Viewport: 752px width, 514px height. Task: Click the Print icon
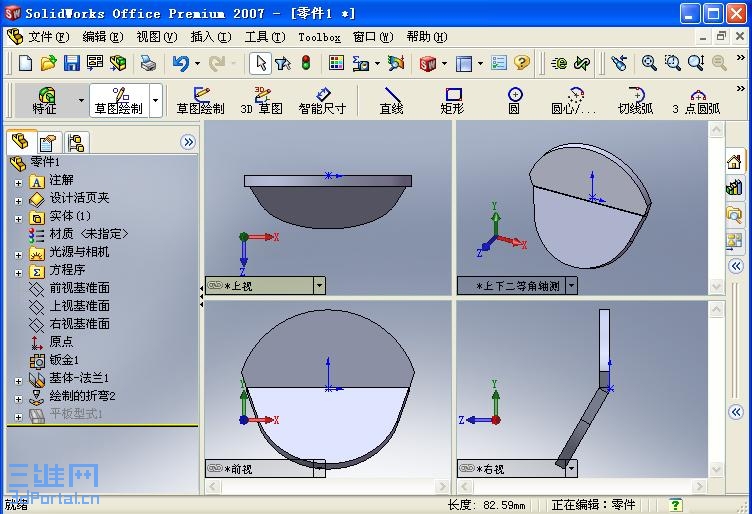[x=148, y=63]
